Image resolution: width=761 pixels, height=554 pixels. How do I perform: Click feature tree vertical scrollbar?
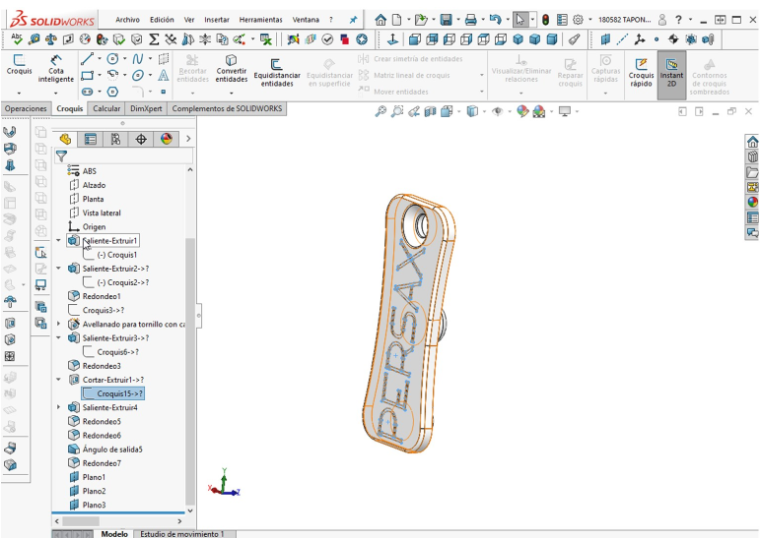190,371
